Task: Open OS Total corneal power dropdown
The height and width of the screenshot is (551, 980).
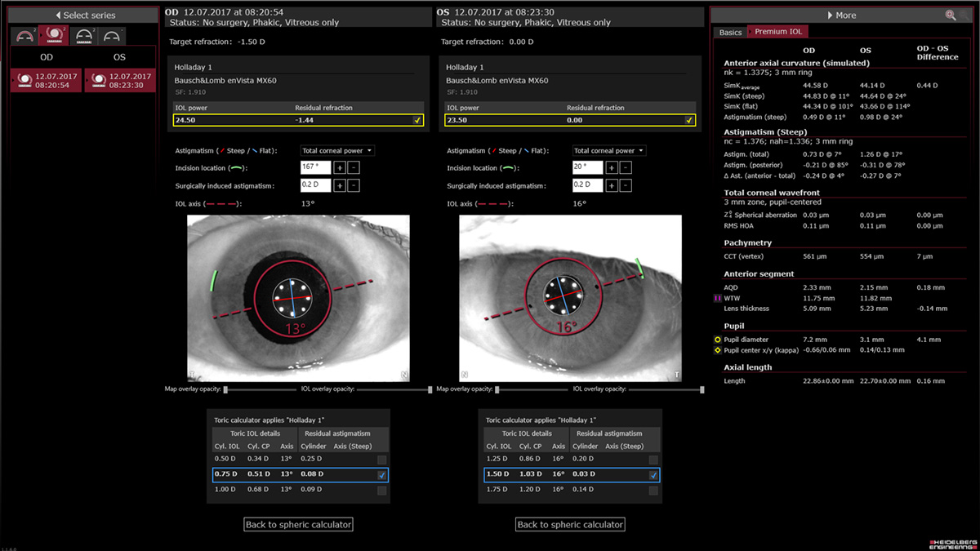Action: click(609, 150)
